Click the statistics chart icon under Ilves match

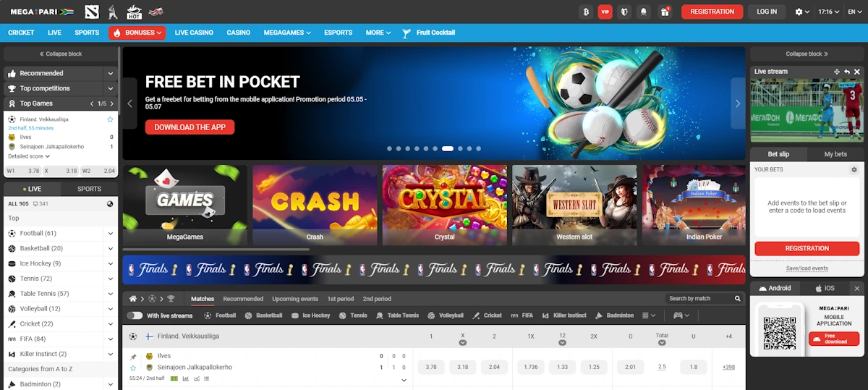pyautogui.click(x=185, y=378)
